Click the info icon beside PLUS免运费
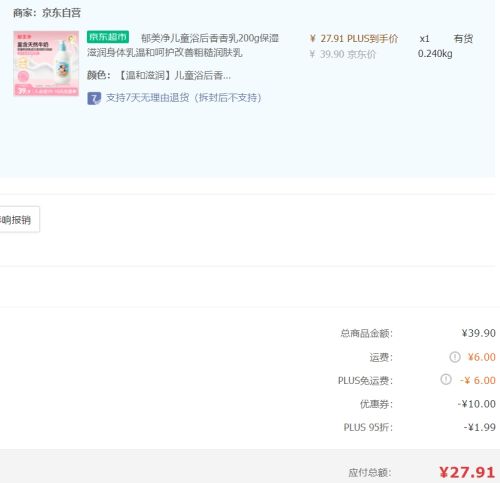Viewport: 500px width, 483px height. (x=446, y=380)
